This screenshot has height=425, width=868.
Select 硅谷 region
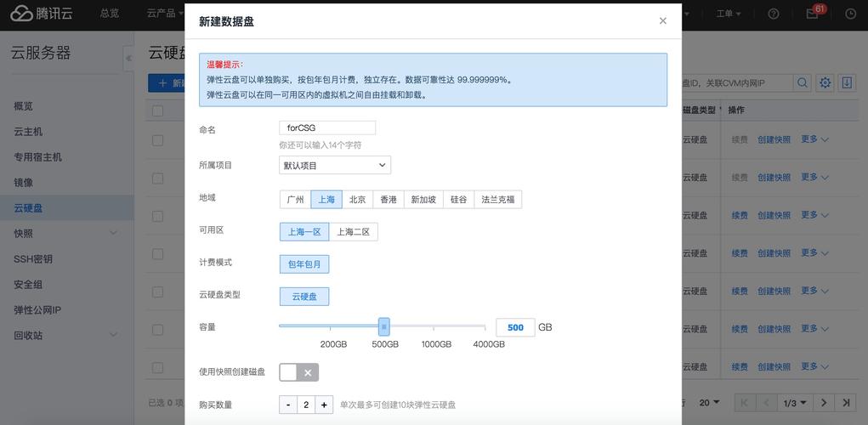[x=458, y=200]
